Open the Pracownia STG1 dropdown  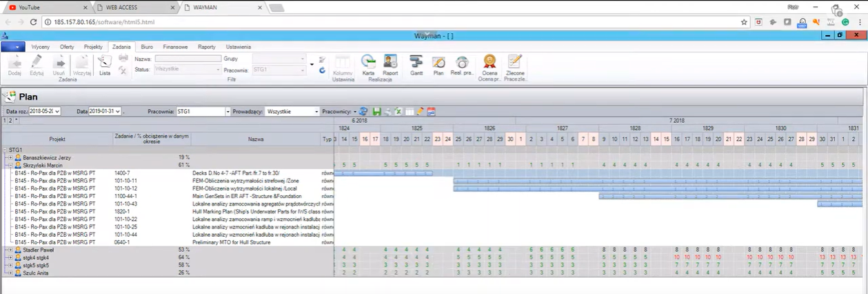(227, 111)
